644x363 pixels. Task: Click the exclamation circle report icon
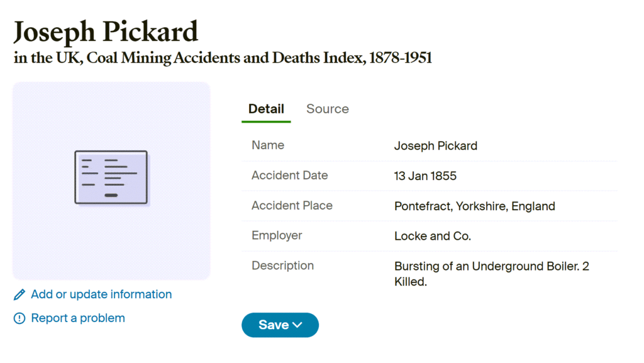click(x=19, y=318)
